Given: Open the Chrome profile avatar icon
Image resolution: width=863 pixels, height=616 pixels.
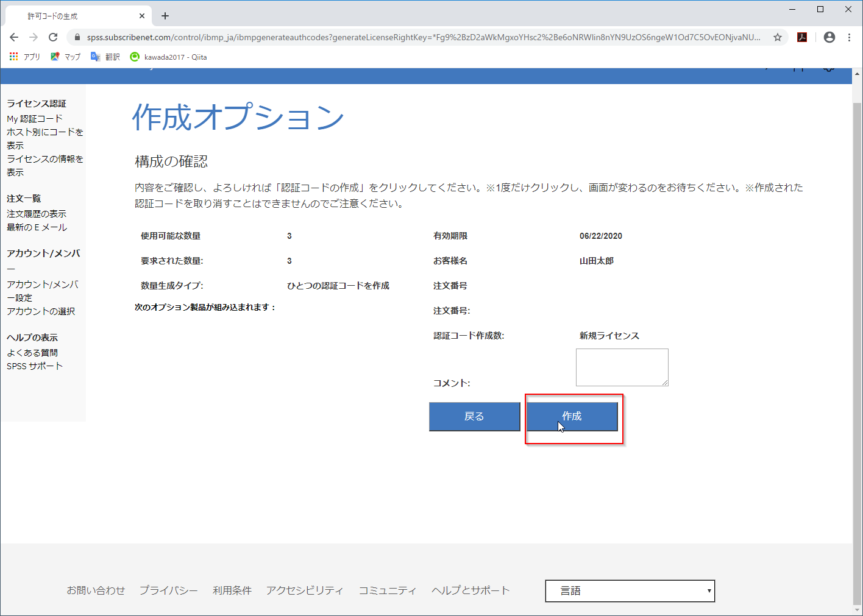Looking at the screenshot, I should click(829, 37).
